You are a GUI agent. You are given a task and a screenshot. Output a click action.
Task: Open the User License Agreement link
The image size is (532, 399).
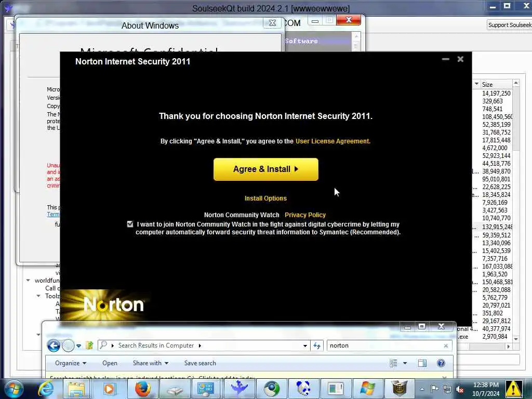[x=333, y=141]
